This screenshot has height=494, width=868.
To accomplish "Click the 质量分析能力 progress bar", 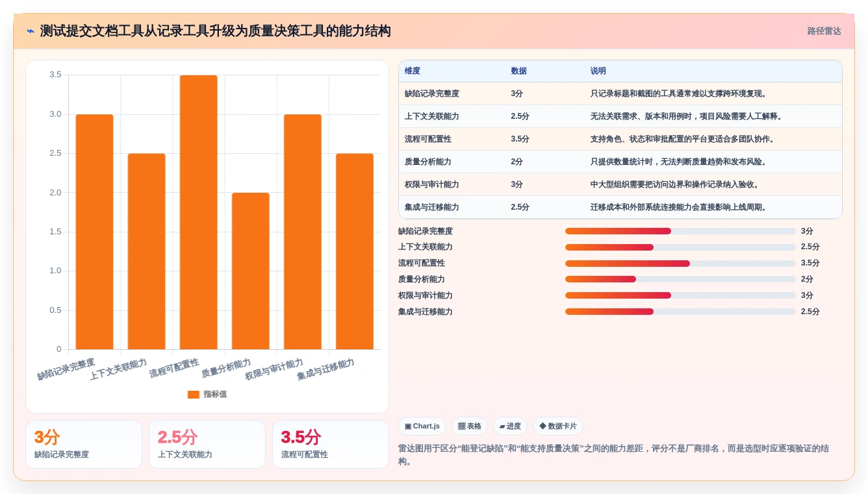I will tap(680, 279).
